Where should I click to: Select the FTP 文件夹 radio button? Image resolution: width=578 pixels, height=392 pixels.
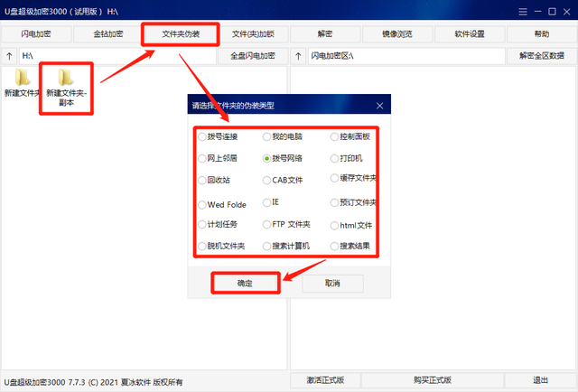pos(266,225)
